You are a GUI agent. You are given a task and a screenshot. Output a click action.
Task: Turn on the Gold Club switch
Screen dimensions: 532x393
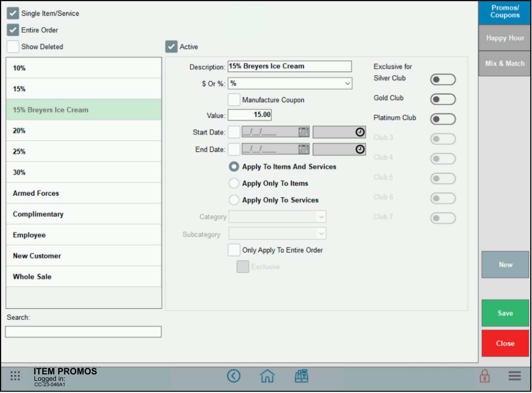pyautogui.click(x=443, y=99)
